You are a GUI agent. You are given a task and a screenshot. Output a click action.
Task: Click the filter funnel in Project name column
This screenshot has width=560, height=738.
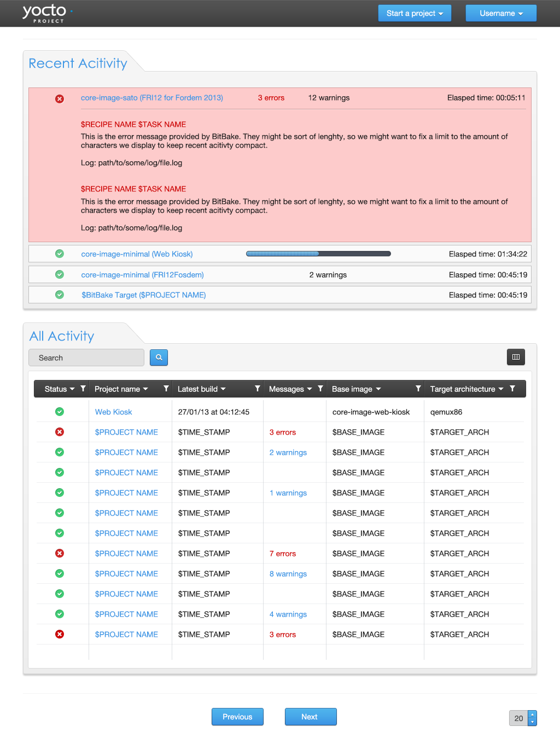click(166, 389)
